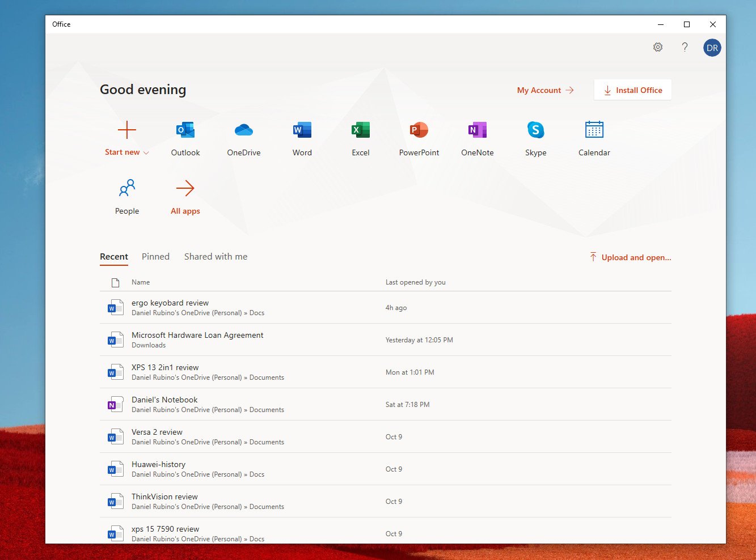
Task: Open the Skype app icon
Action: point(536,130)
